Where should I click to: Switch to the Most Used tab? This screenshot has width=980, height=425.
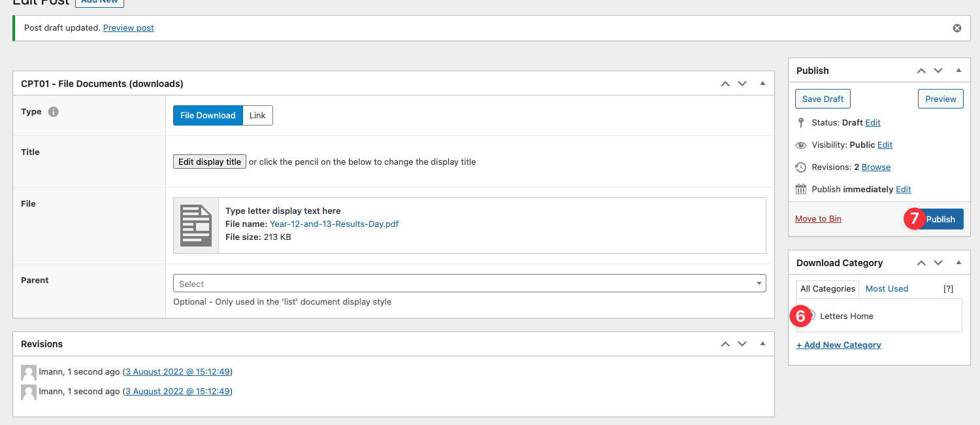pos(887,288)
